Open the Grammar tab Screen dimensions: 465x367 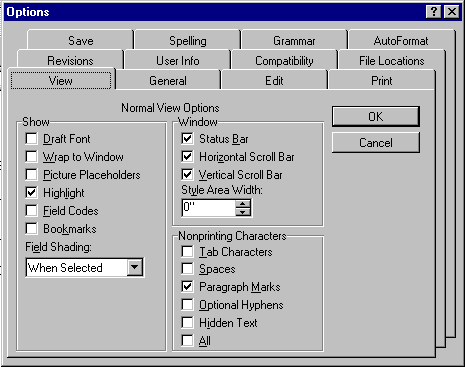[294, 40]
